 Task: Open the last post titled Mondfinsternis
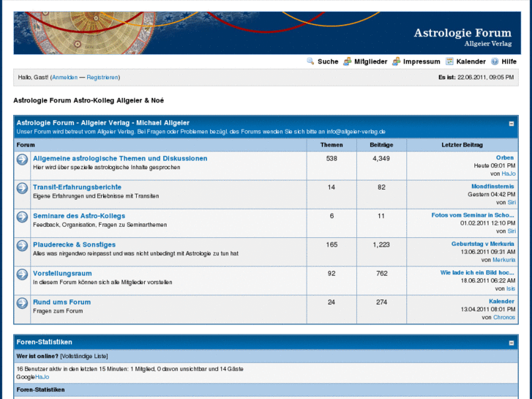point(492,187)
